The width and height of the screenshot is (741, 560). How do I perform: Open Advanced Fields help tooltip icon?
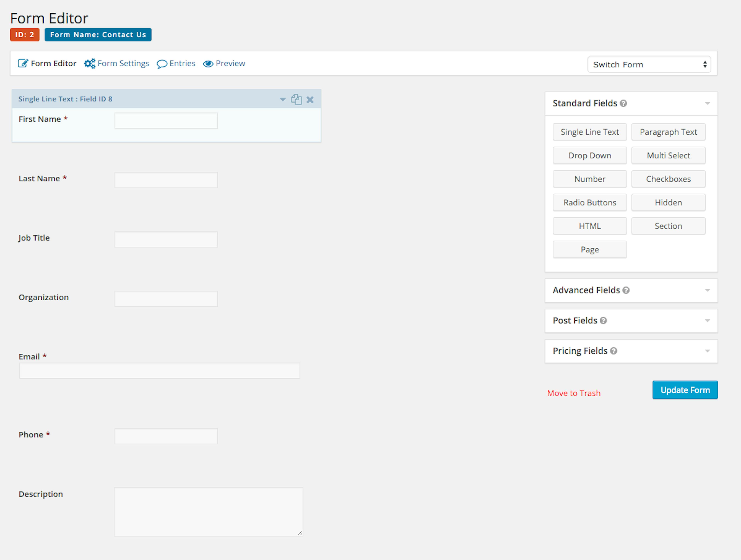(626, 290)
